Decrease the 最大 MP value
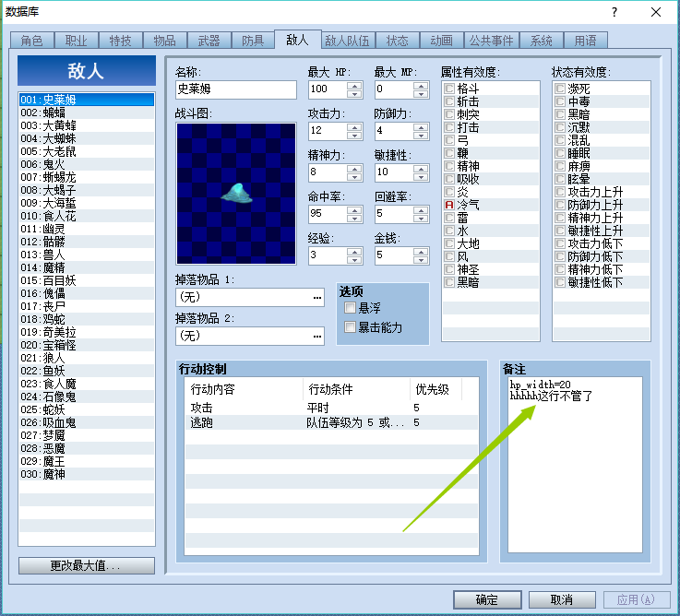680x616 pixels. (x=421, y=94)
